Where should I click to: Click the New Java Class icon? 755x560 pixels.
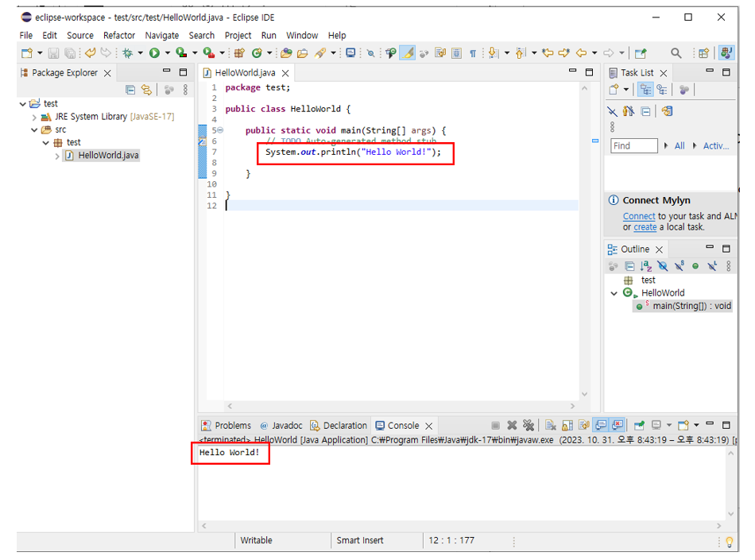click(x=257, y=53)
